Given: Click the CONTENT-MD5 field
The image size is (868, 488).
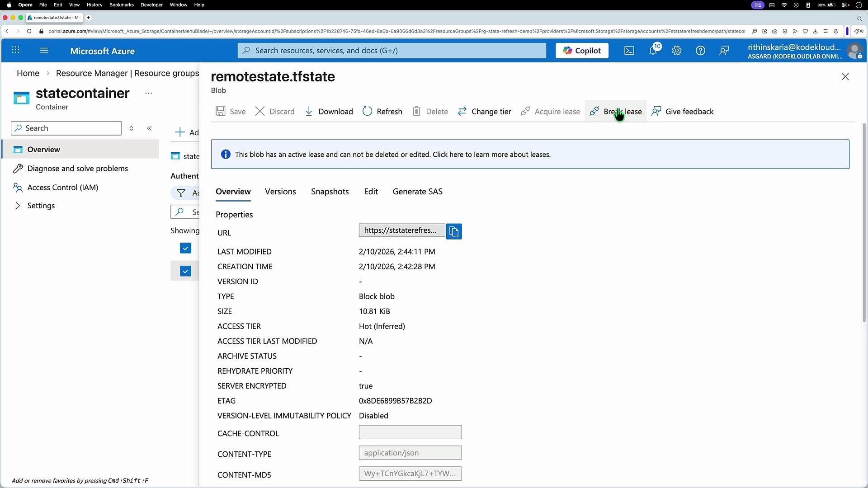Looking at the screenshot, I should [x=410, y=474].
